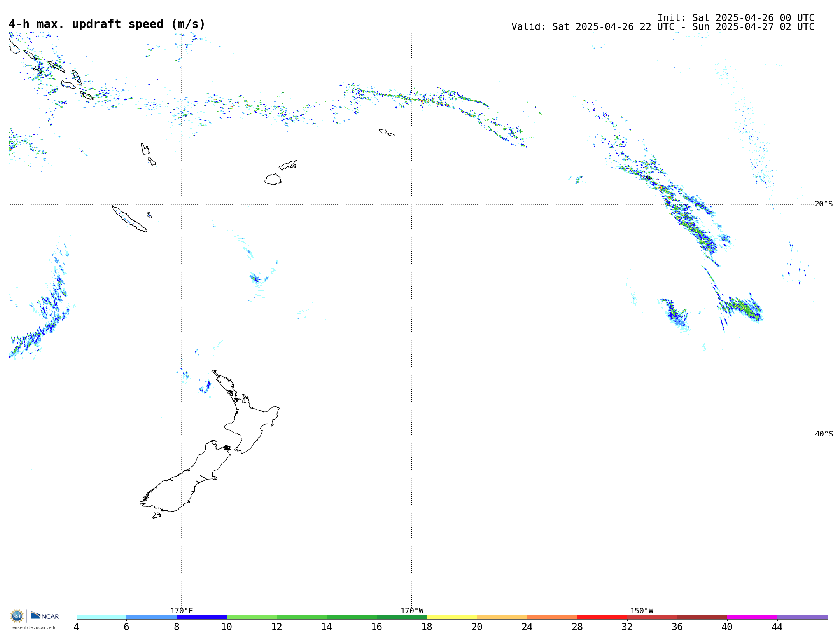Pick the light green 10–12 colorbar swatch

[x=252, y=617]
